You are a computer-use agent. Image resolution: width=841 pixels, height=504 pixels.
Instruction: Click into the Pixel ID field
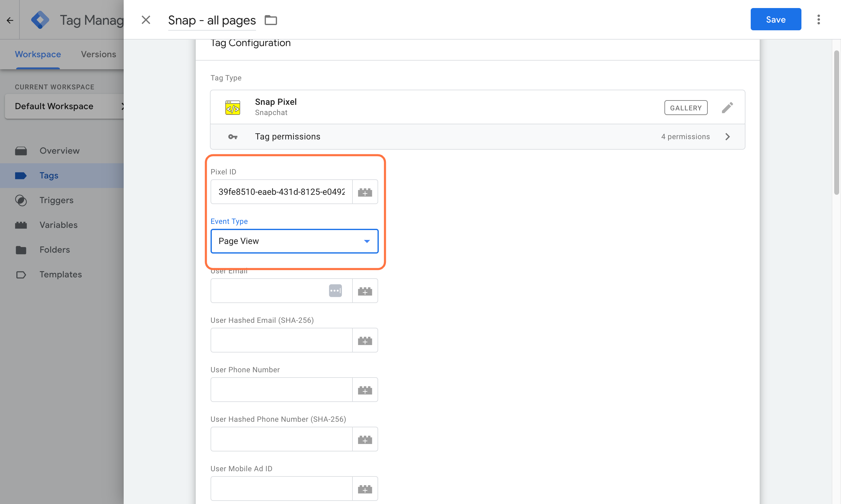[x=281, y=192]
